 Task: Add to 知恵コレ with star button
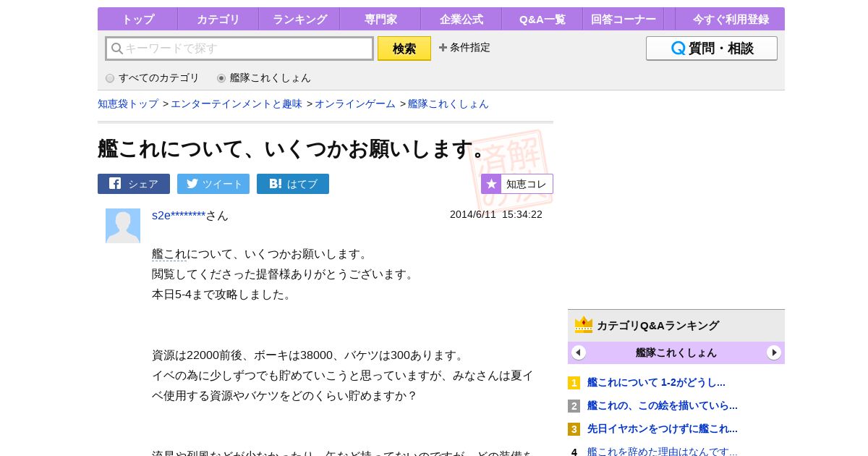point(517,184)
